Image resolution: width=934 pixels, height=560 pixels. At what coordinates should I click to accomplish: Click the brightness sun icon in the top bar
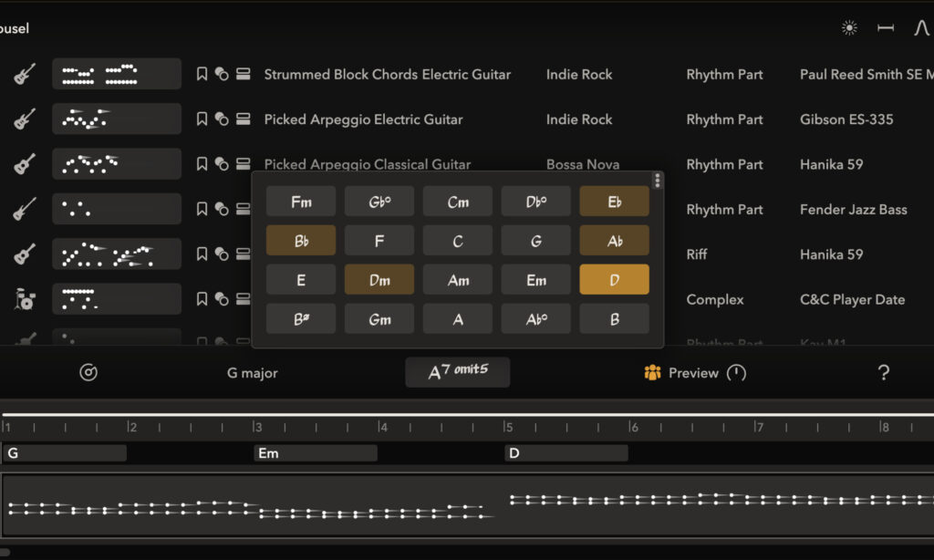pyautogui.click(x=848, y=27)
